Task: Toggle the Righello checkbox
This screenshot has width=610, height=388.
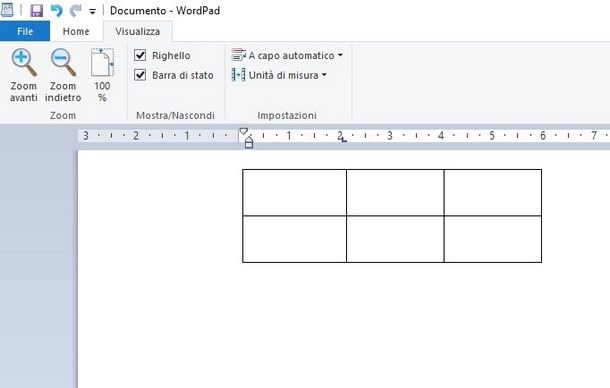Action: coord(140,55)
